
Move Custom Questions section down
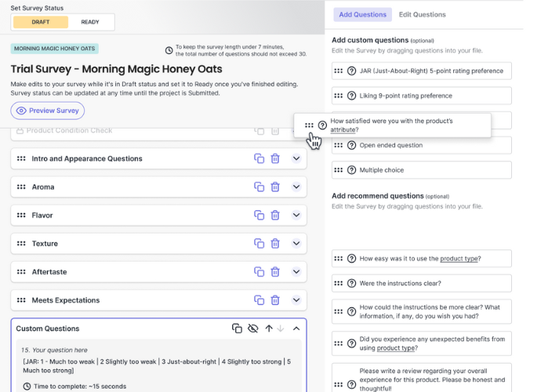(281, 328)
